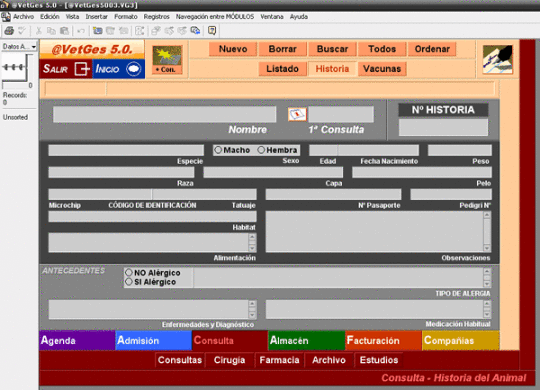Screen dimensions: 540x390
Task: Open the Registros menu
Action: pyautogui.click(x=157, y=17)
